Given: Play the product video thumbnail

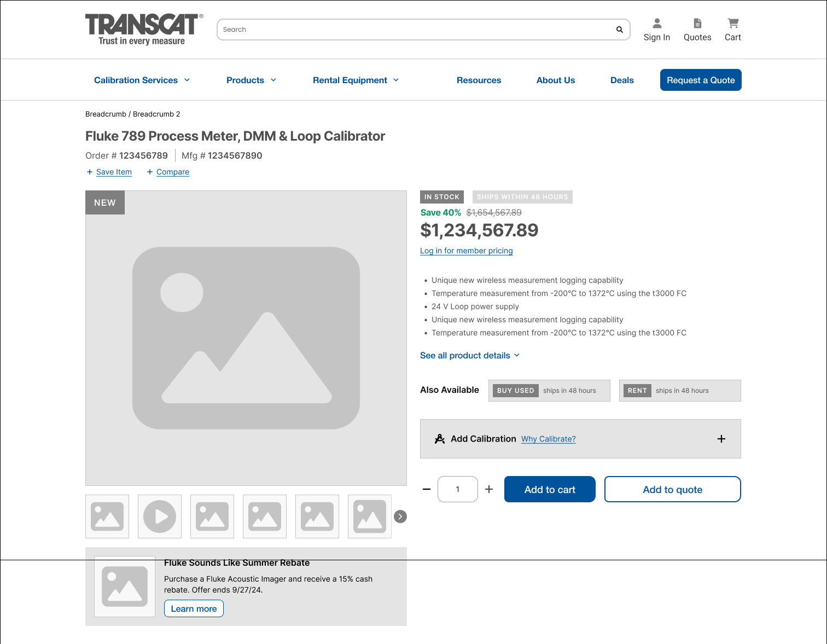Looking at the screenshot, I should (159, 516).
